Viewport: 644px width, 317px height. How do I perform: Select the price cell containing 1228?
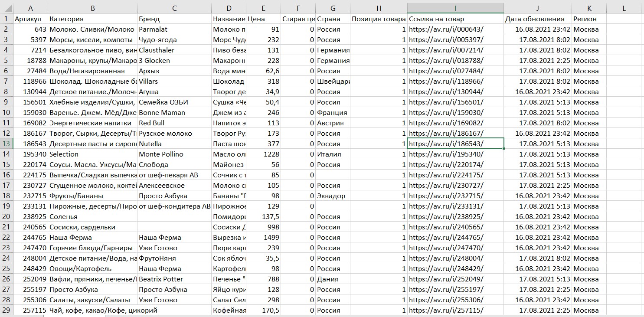click(x=264, y=154)
